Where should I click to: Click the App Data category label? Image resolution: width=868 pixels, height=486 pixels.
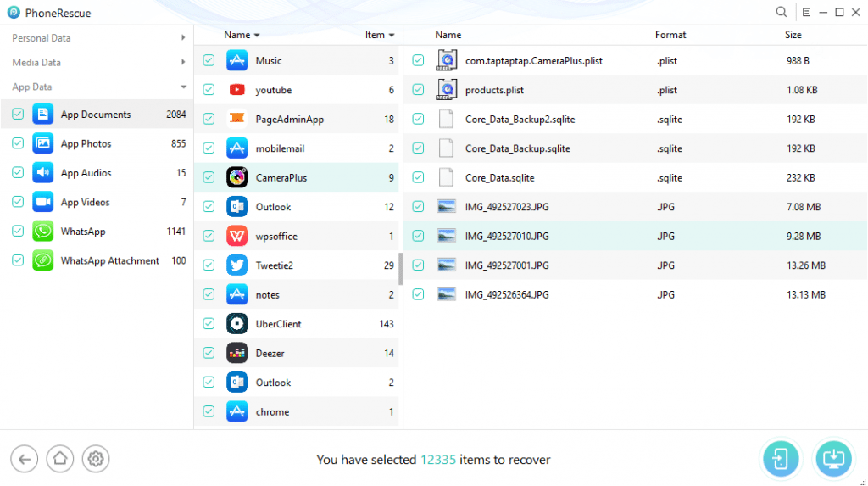coord(32,87)
